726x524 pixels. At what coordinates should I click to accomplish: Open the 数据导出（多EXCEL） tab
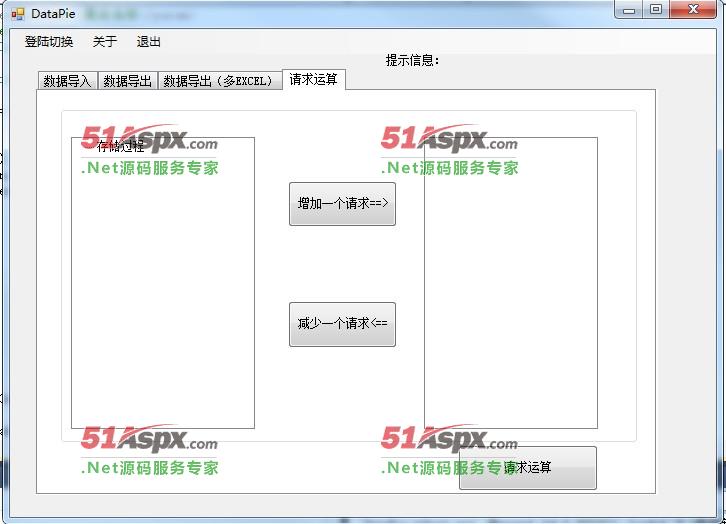(219, 81)
